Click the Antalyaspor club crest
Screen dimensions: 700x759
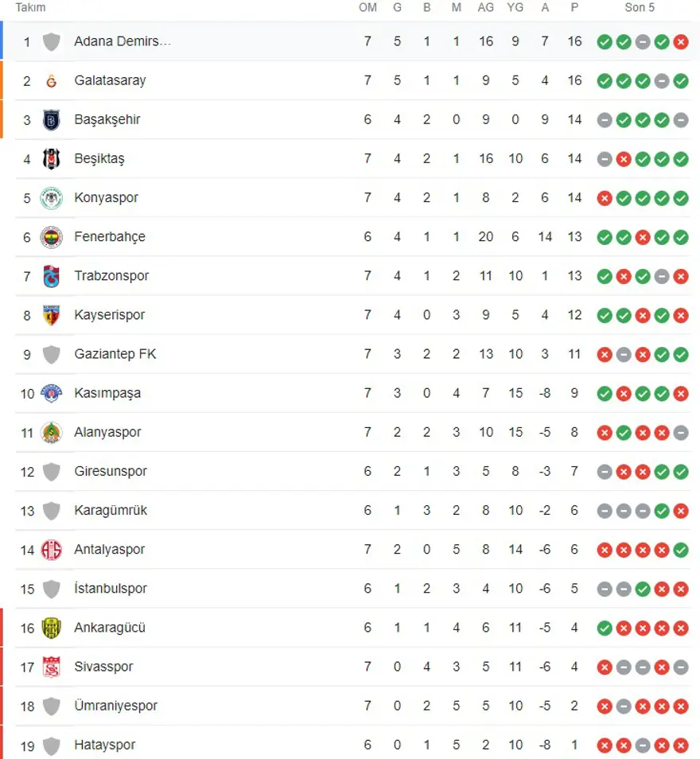(52, 550)
